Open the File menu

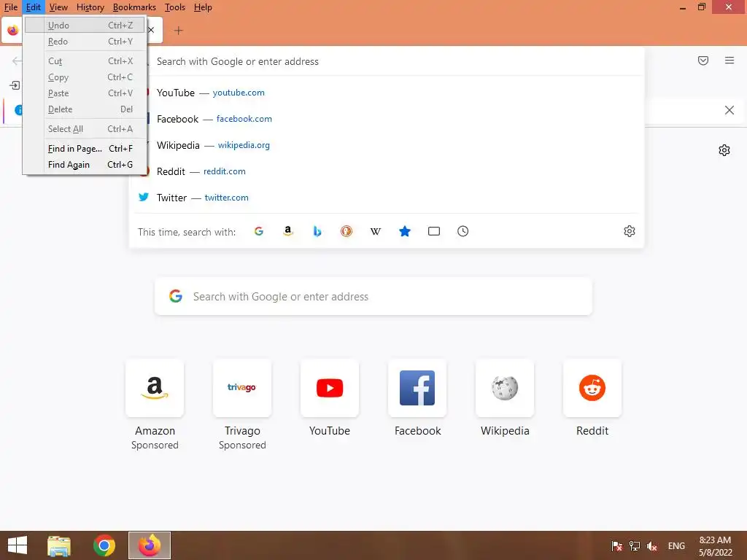pyautogui.click(x=11, y=7)
